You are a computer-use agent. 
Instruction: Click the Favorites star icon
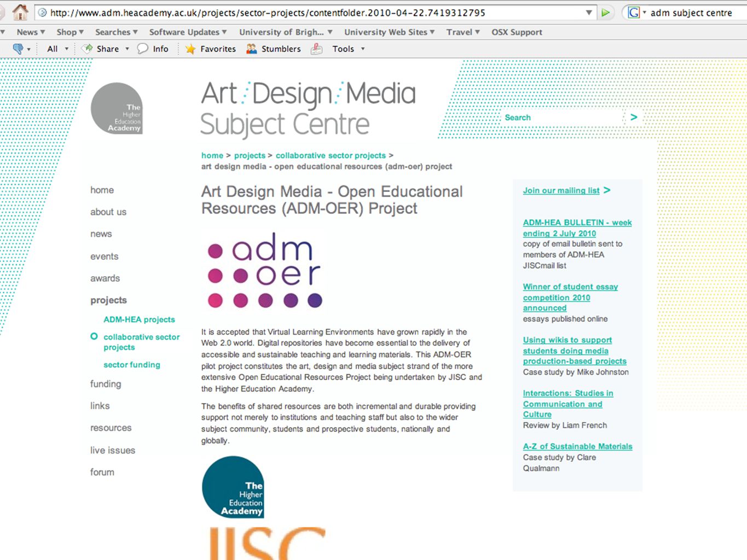coord(190,49)
